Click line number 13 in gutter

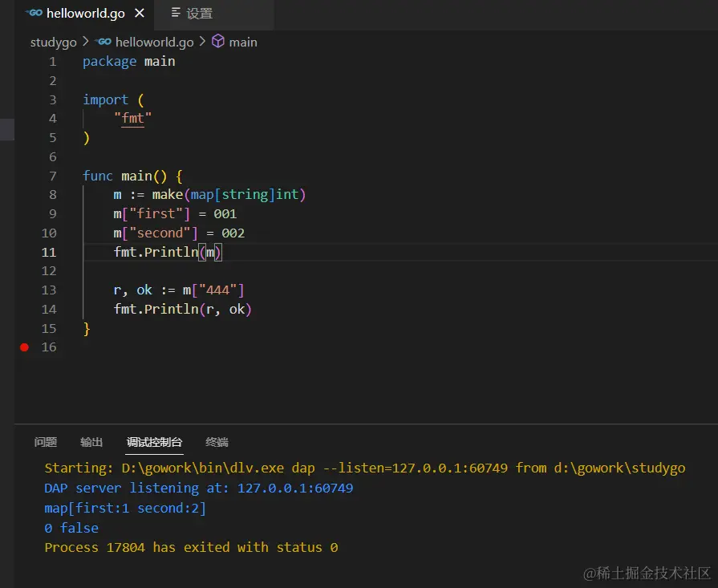point(49,290)
